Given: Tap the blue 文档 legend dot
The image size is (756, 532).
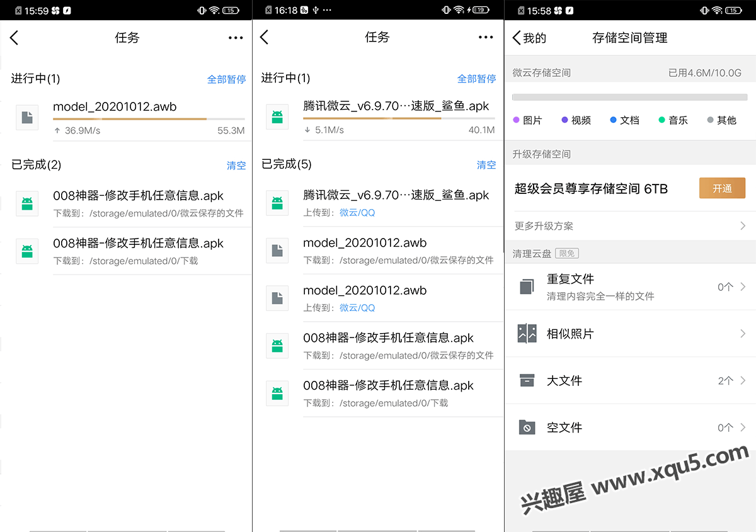Looking at the screenshot, I should 613,120.
